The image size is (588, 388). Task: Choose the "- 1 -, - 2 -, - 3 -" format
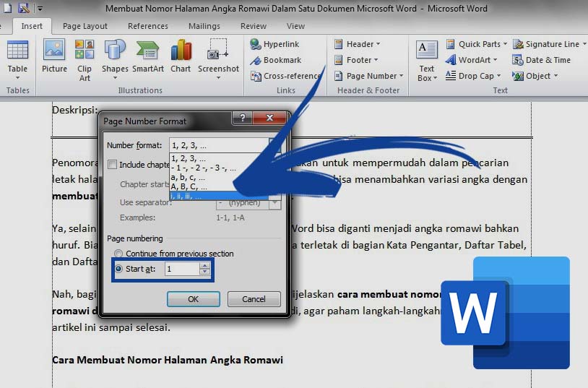(220, 168)
